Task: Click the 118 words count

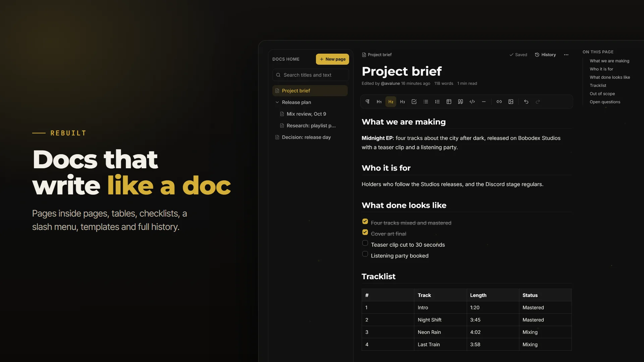Action: (x=444, y=83)
